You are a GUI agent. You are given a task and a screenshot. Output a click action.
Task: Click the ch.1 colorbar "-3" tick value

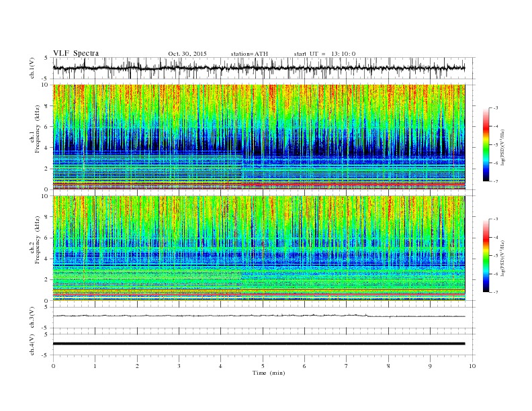click(495, 108)
